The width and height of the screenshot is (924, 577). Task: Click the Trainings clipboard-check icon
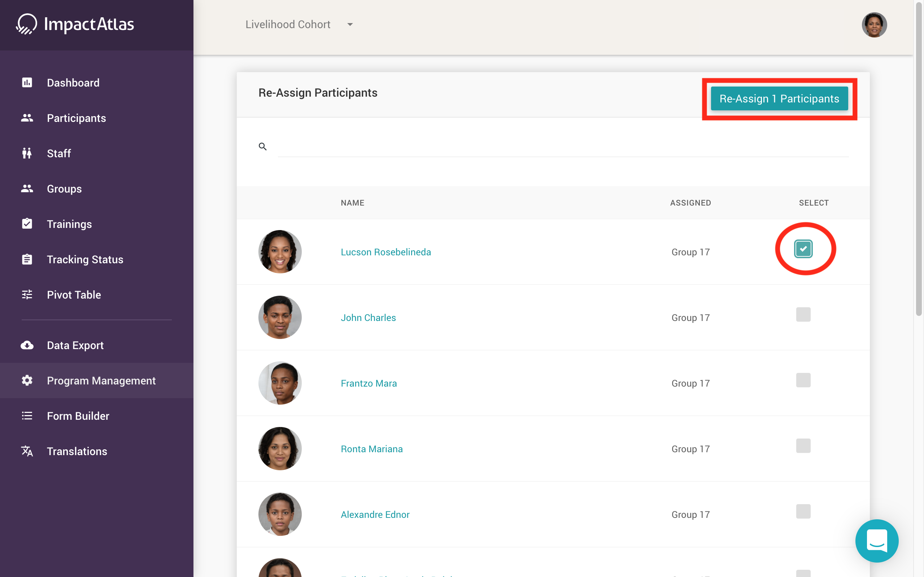click(x=27, y=224)
